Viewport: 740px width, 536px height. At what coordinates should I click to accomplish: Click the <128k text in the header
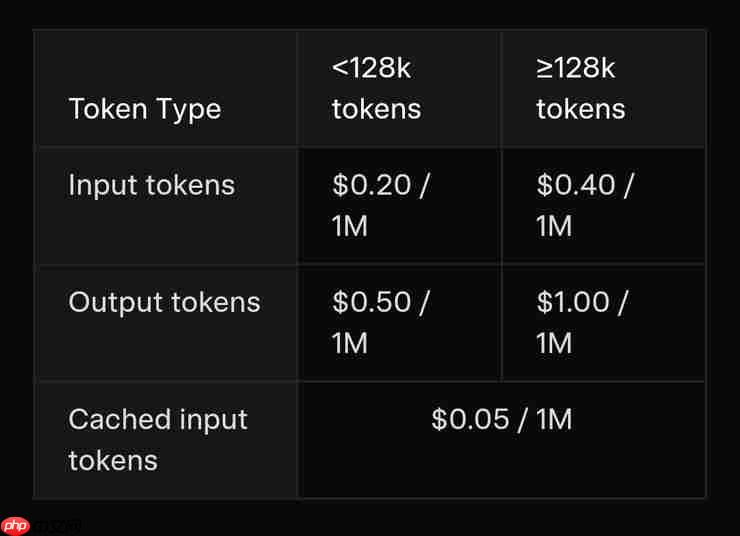(x=371, y=68)
